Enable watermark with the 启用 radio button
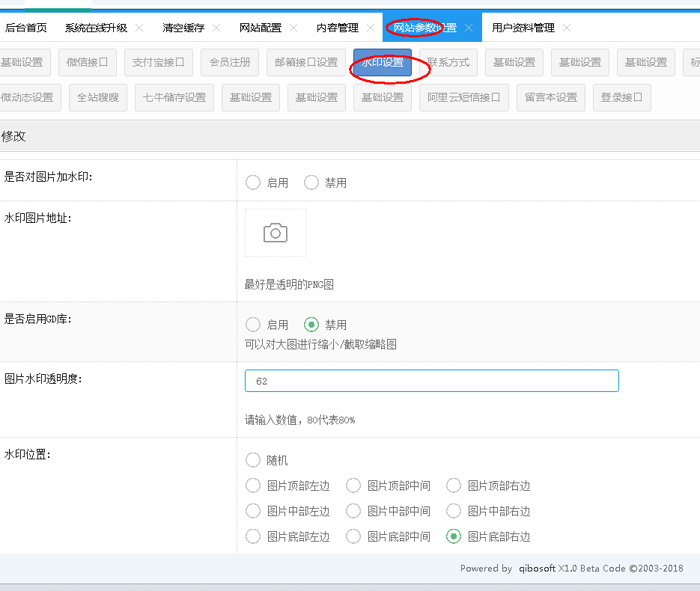The image size is (700, 591). pyautogui.click(x=253, y=183)
